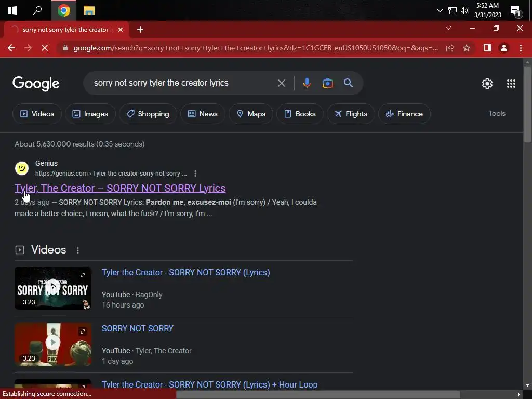This screenshot has width=532, height=399.
Task: Click the volume speaker tray icon
Action: click(x=464, y=10)
